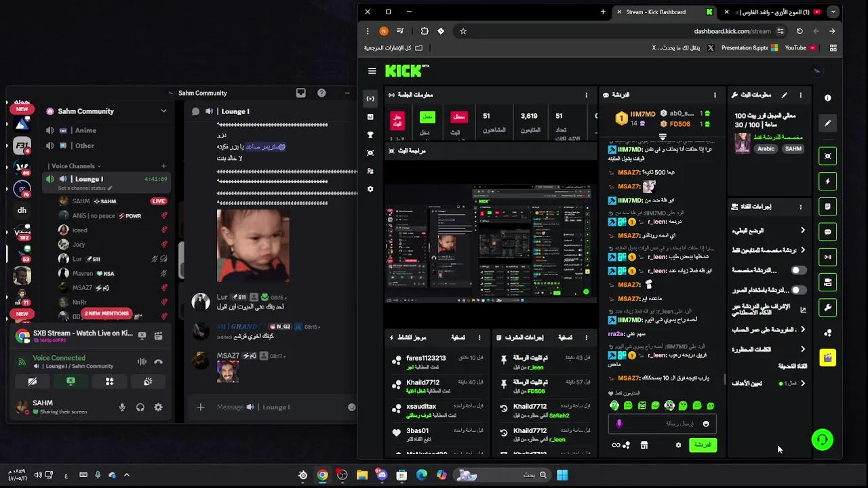Open three-dot menu of moderator actions panel
Screen dimensions: 868x488
pyautogui.click(x=587, y=338)
